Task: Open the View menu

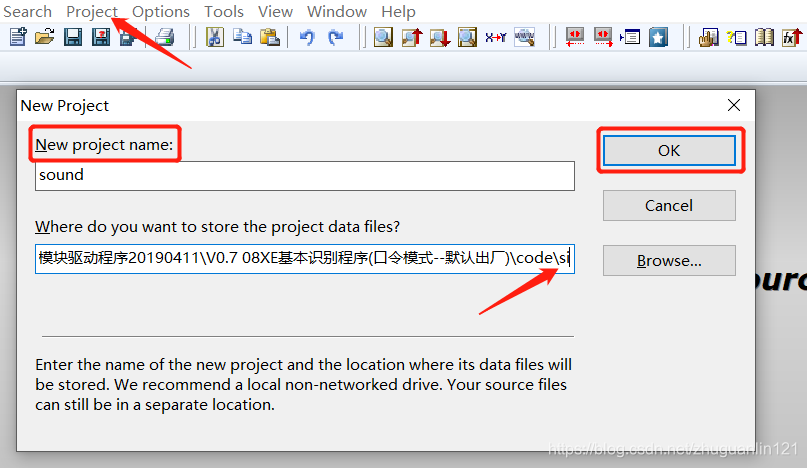Action: [275, 11]
